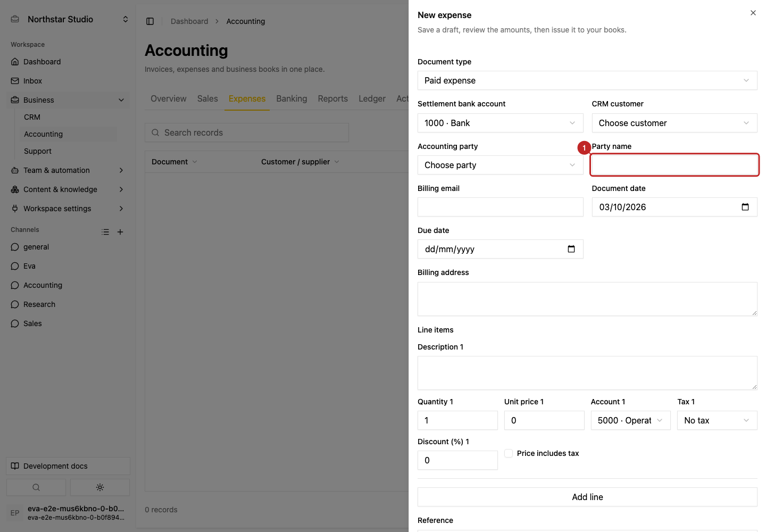Image resolution: width=766 pixels, height=532 pixels.
Task: Open the Account 1 dropdown
Action: [x=630, y=420]
